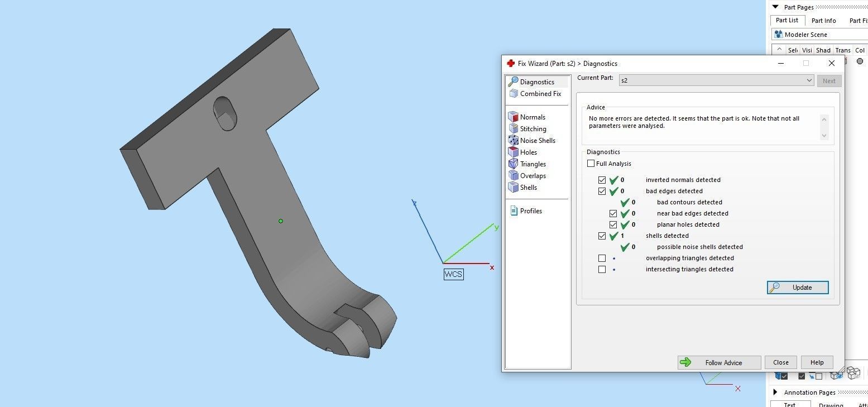Select Noise Shells fix page
The height and width of the screenshot is (407, 868).
[x=532, y=141]
